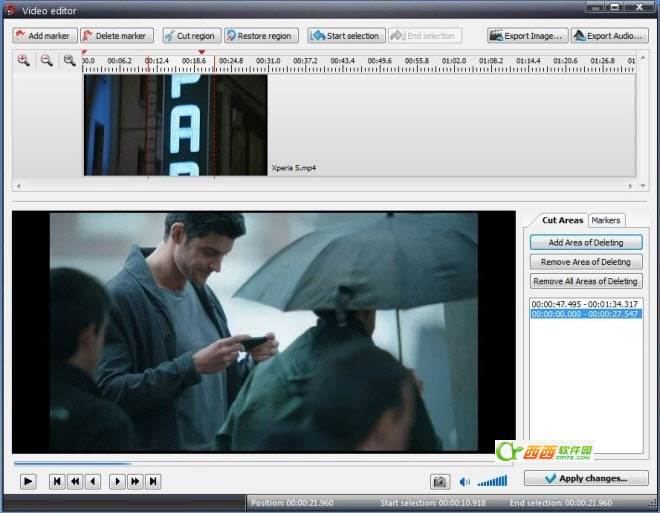The image size is (660, 513).
Task: Mute audio with the speaker icon
Action: [x=465, y=482]
